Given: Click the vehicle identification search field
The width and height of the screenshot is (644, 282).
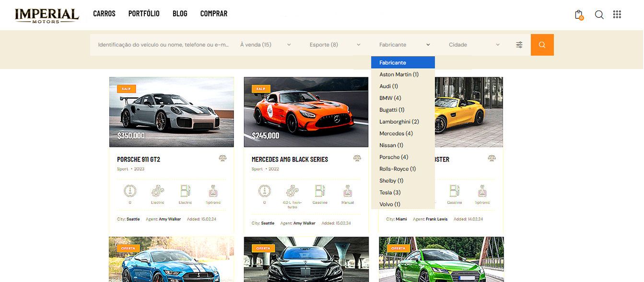Looking at the screenshot, I should [x=163, y=45].
